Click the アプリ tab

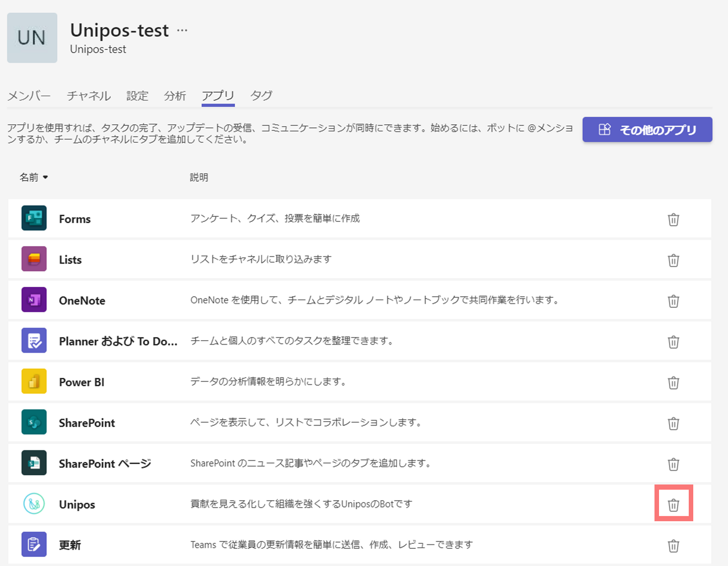coord(218,96)
